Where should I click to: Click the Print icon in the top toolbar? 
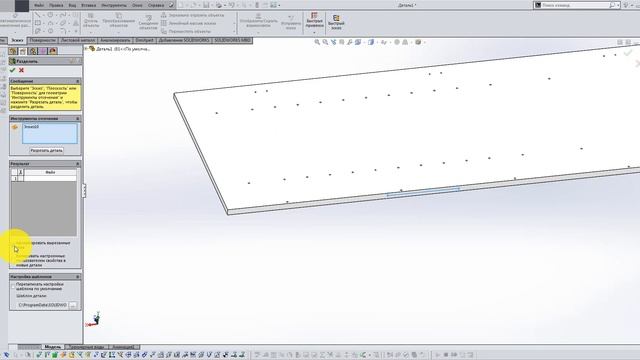(x=219, y=5)
